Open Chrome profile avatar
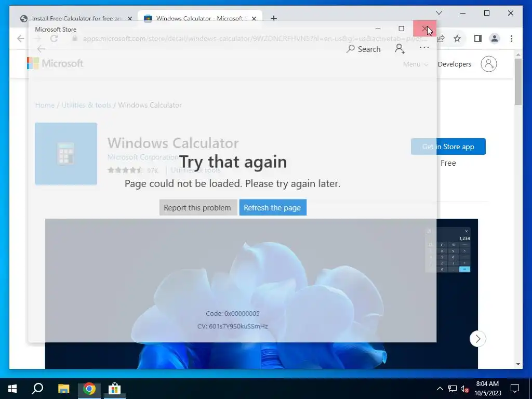This screenshot has width=532, height=399. tap(495, 38)
